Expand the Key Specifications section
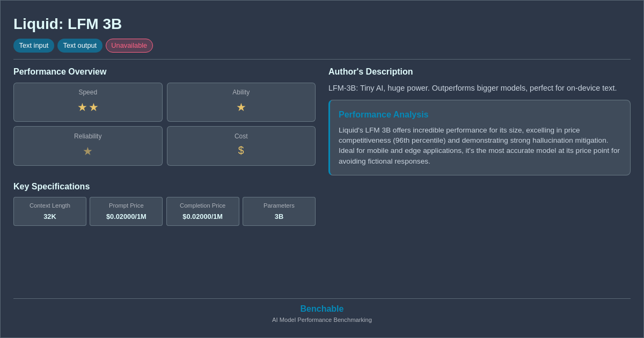Image resolution: width=644 pixels, height=338 pixels. 52,186
